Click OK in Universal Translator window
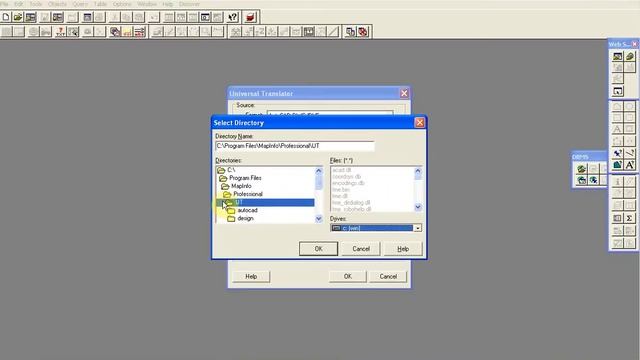This screenshot has height=360, width=640. tap(347, 276)
